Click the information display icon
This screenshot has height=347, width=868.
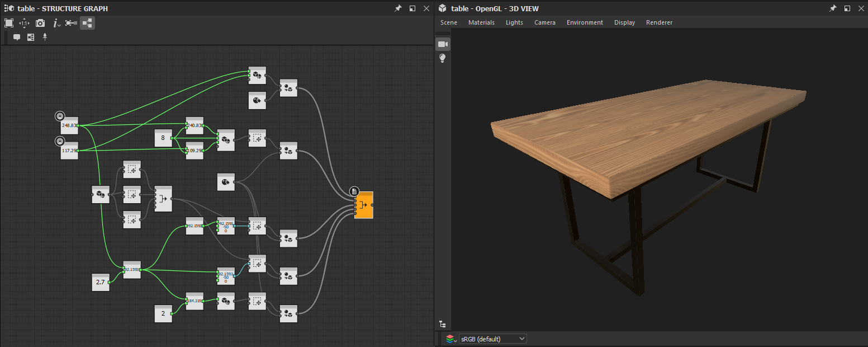54,23
